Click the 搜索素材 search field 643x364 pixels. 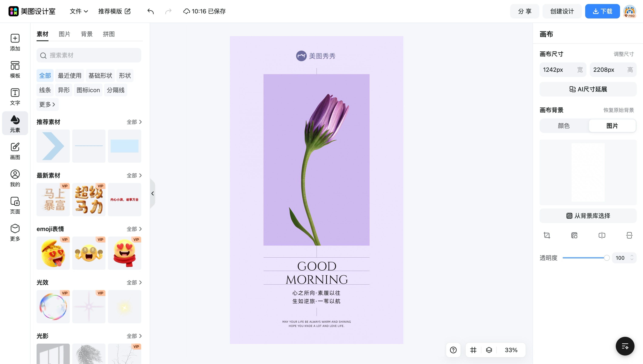click(x=89, y=55)
